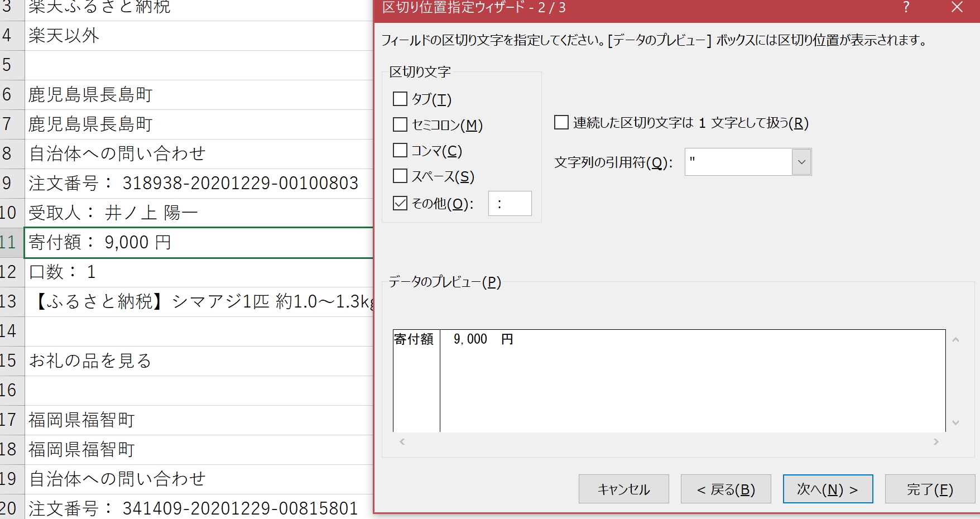This screenshot has height=519, width=980.
Task: Select cell 鹿児島県長島町 in row 7
Action: tap(199, 124)
